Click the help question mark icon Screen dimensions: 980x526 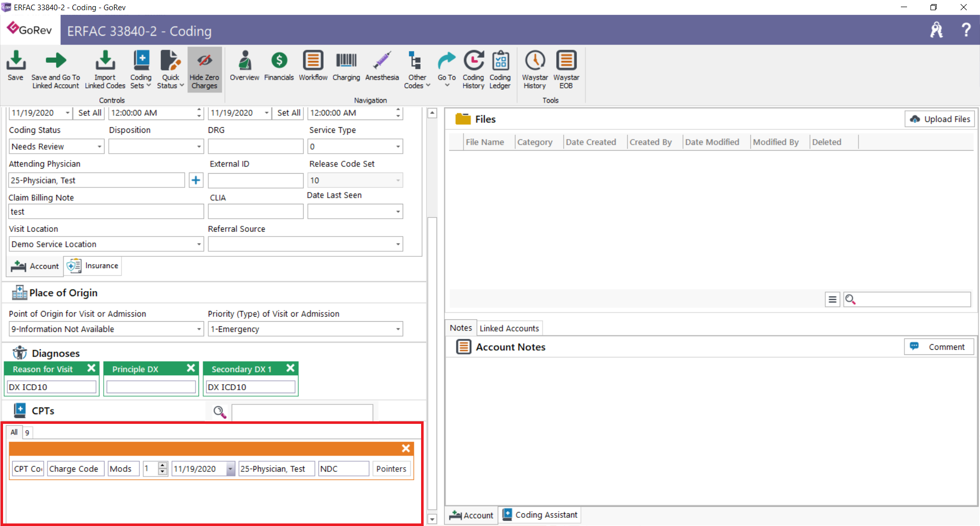[966, 30]
